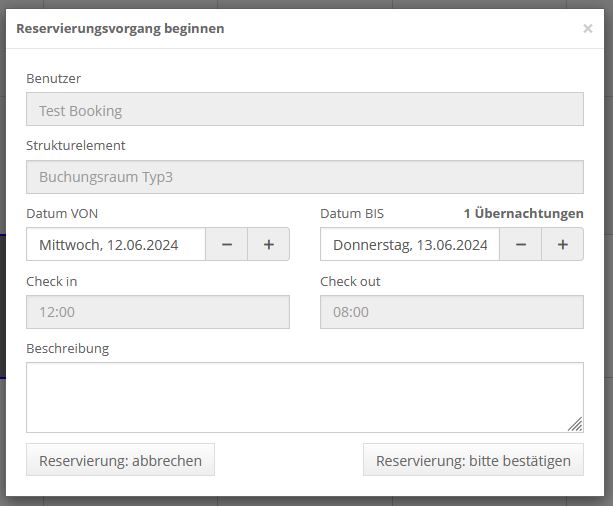The image size is (613, 506).
Task: Click the 'Strukturelement' label
Action: pyautogui.click(x=75, y=146)
